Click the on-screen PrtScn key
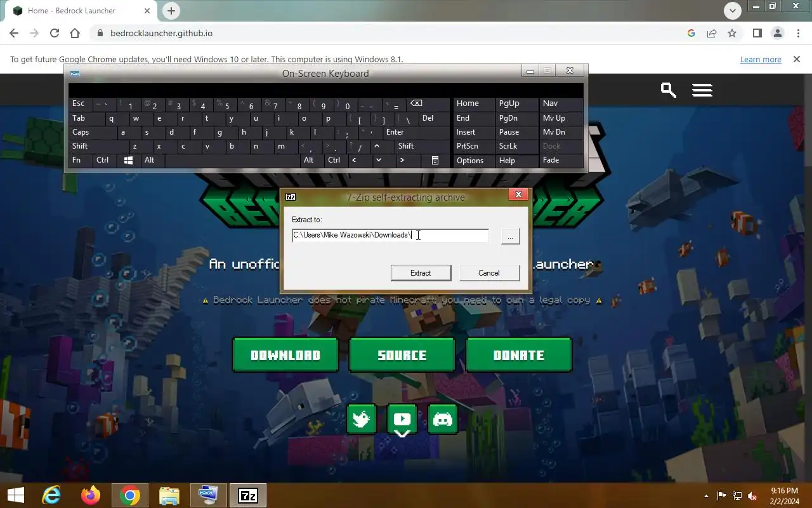 (474, 146)
